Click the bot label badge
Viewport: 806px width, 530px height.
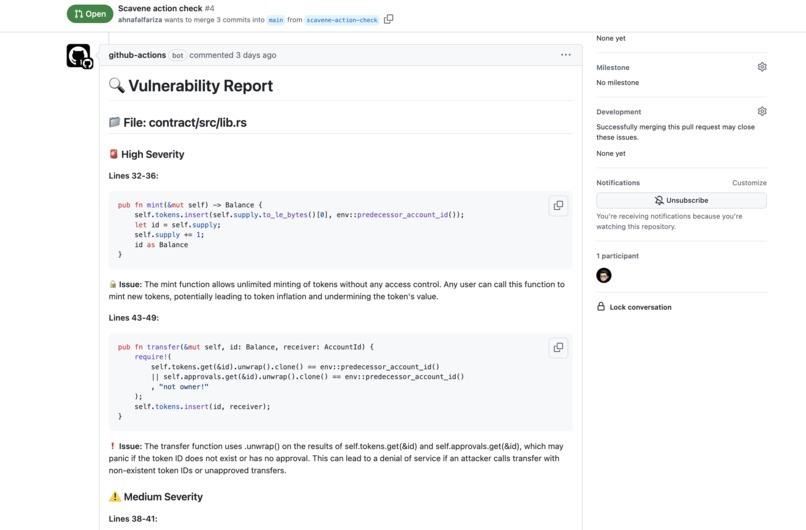177,55
